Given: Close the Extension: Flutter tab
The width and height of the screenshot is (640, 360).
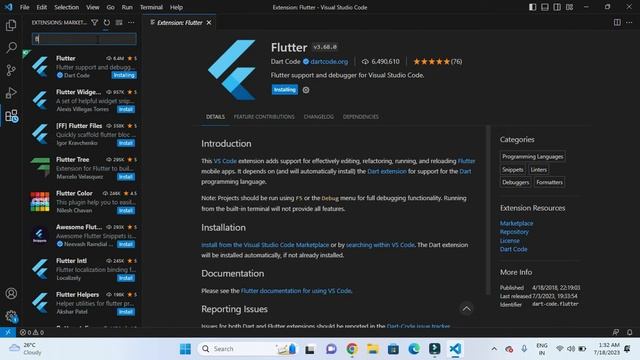Looking at the screenshot, I should pyautogui.click(x=209, y=22).
